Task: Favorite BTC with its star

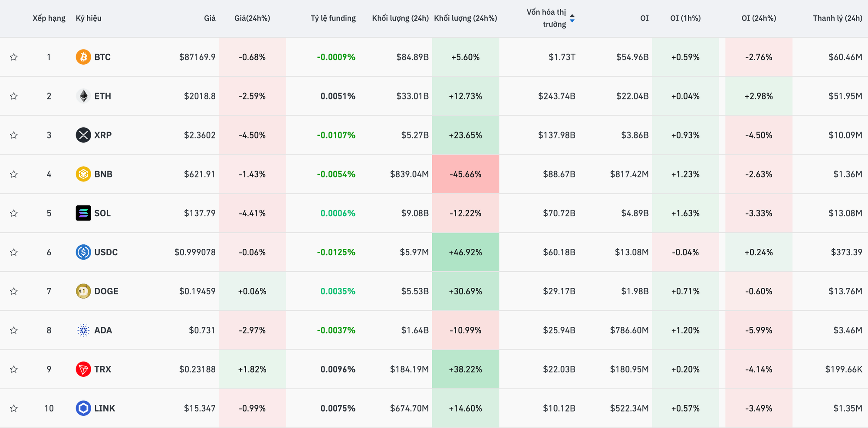Action: click(x=14, y=57)
